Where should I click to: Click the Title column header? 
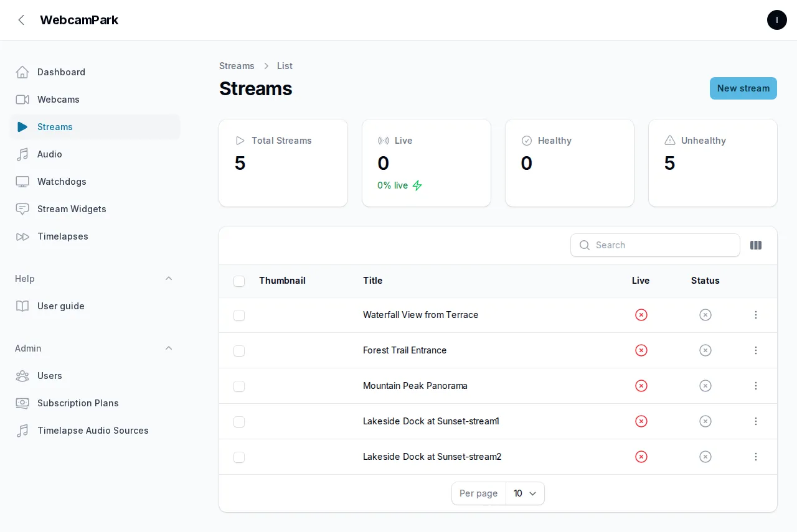pos(373,281)
